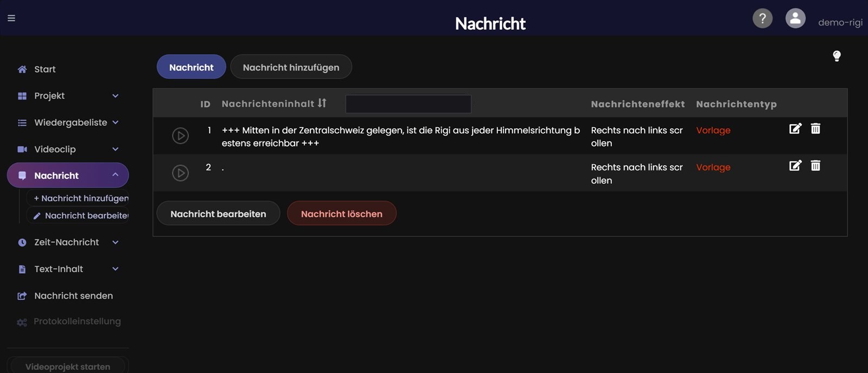Click the demo-rigi username
The width and height of the screenshot is (868, 373).
(x=840, y=22)
